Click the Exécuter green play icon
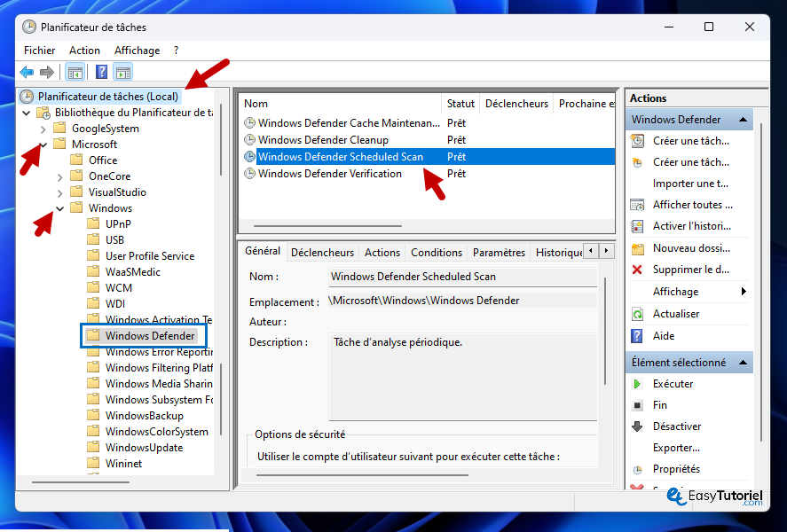Viewport: 787px width, 532px height. (x=637, y=384)
